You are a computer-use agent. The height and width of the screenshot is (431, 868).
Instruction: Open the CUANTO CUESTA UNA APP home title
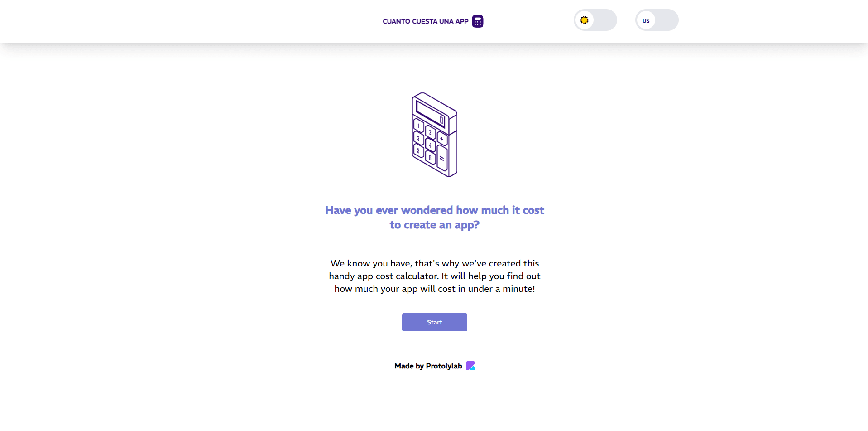pos(425,21)
